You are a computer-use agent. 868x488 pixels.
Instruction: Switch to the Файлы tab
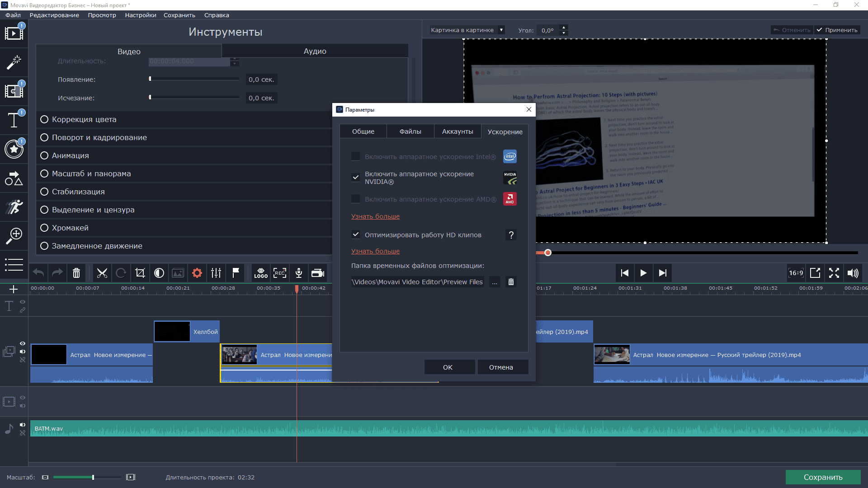410,131
